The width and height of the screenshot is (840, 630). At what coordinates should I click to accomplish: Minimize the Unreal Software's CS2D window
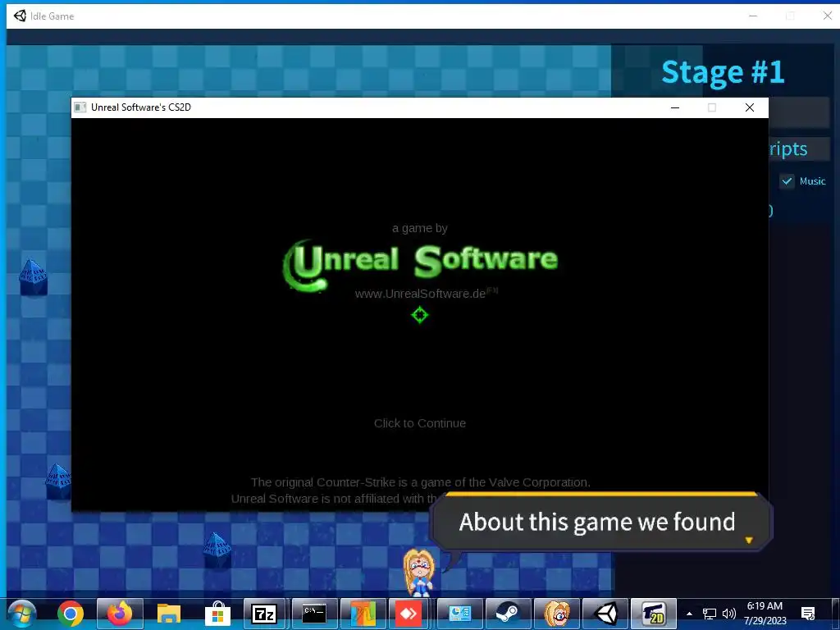pos(675,107)
